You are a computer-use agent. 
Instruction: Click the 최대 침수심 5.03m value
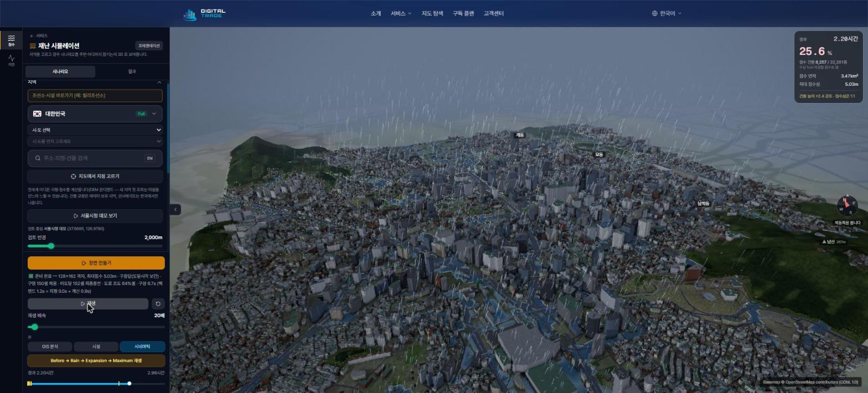[851, 84]
